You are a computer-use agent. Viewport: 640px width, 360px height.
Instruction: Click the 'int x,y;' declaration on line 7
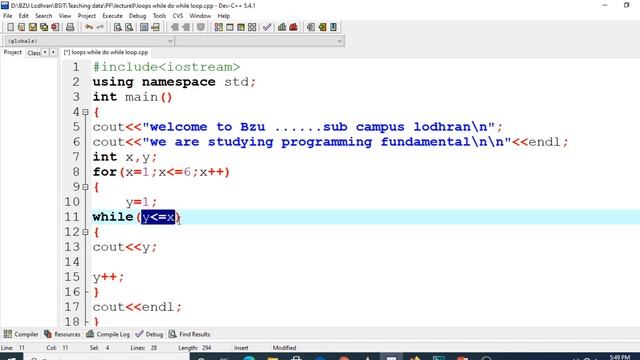(125, 157)
